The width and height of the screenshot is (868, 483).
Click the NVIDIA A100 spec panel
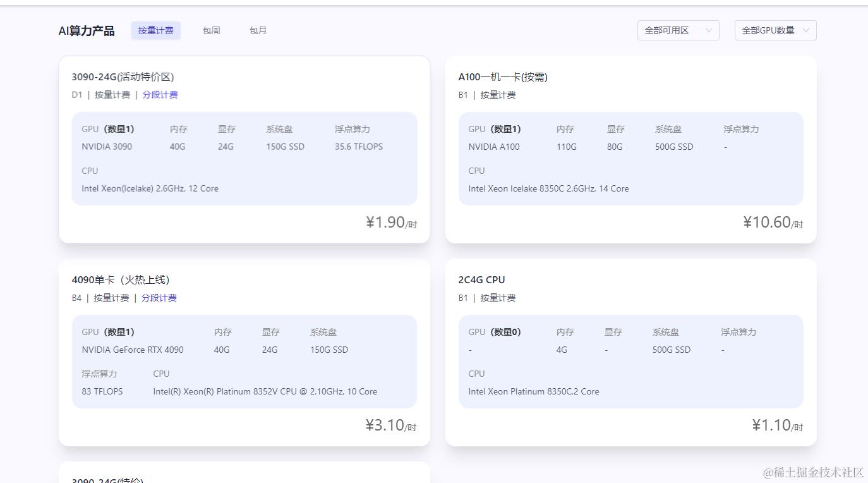(630, 159)
